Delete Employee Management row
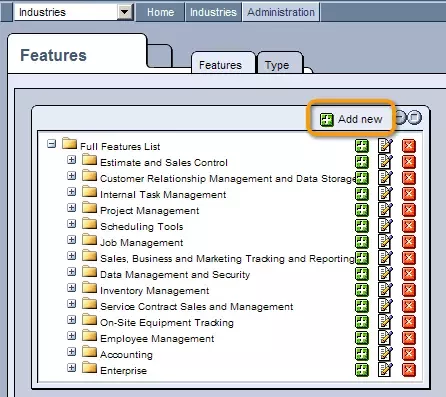The width and height of the screenshot is (446, 397). pos(409,338)
